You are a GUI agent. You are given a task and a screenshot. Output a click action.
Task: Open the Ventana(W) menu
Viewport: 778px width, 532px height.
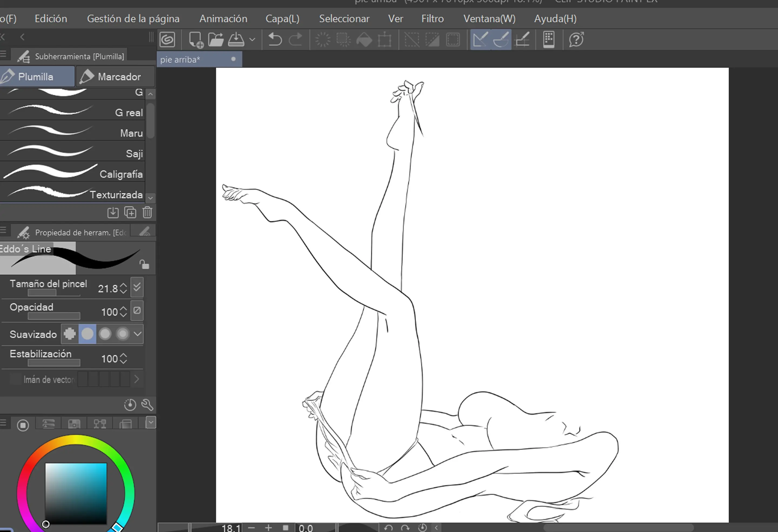[489, 18]
